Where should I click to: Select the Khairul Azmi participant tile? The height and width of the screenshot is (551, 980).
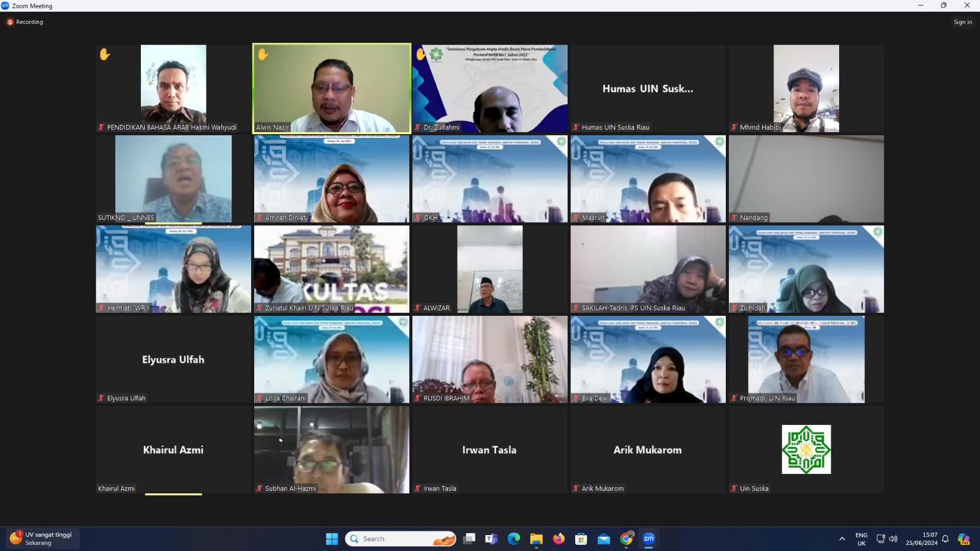173,449
